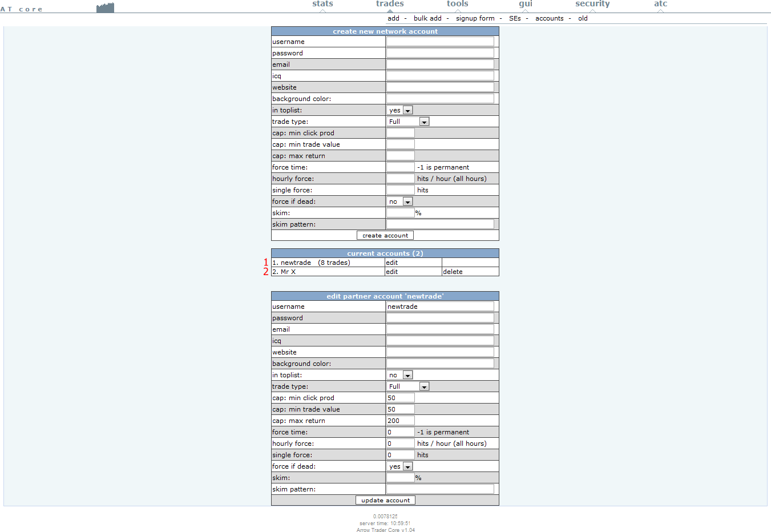Click min click prod field in create form

401,133
